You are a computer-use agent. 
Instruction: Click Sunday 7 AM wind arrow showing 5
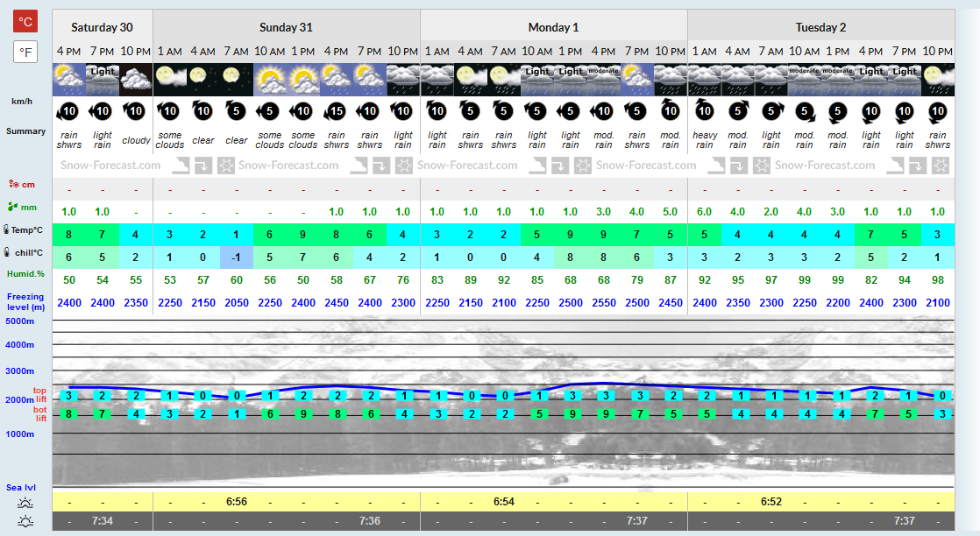(236, 111)
